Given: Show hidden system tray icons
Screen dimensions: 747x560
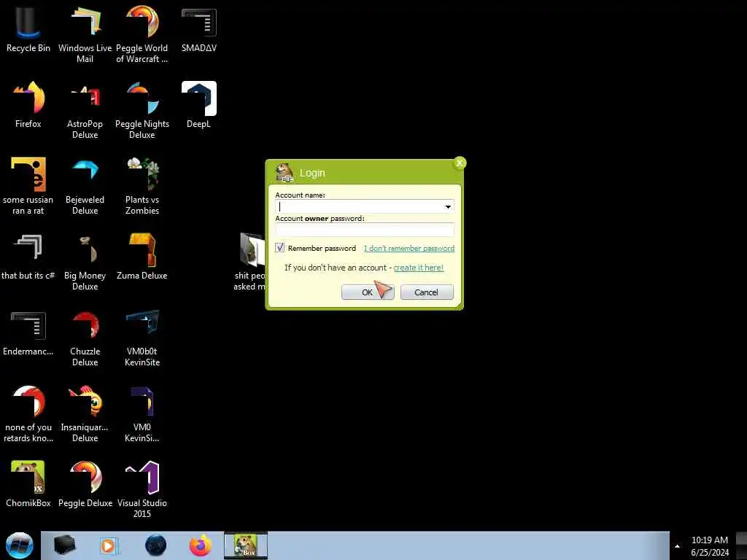Looking at the screenshot, I should click(677, 546).
